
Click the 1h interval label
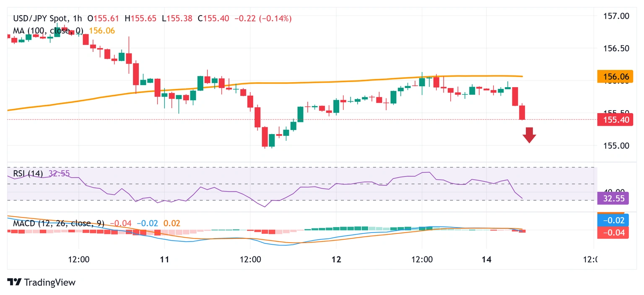coord(78,18)
